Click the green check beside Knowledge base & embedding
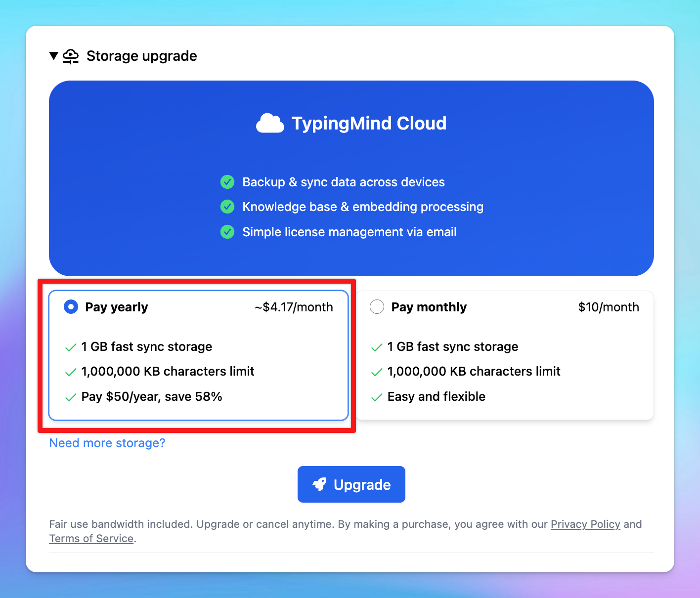This screenshot has height=598, width=700. 227,207
